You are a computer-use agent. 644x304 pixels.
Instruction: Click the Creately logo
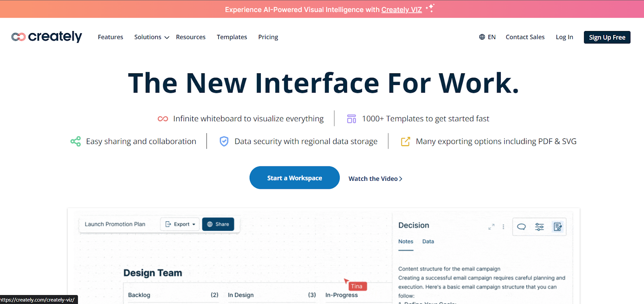pos(47,37)
